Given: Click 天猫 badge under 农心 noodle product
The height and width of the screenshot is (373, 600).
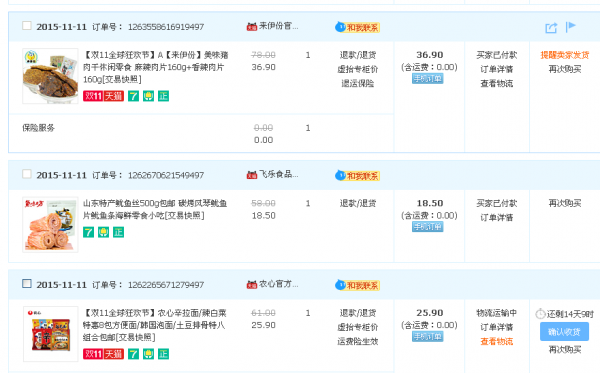Looking at the screenshot, I should [114, 354].
